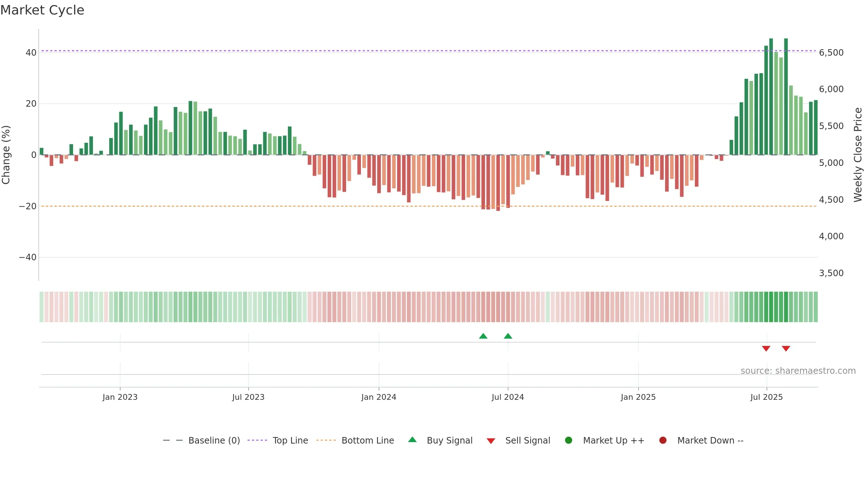Click the 6,000 price axis tick
The image size is (868, 488).
(x=831, y=89)
